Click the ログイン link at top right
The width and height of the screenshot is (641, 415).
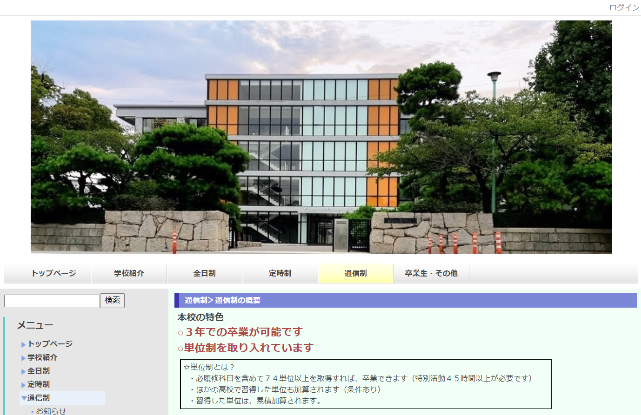click(624, 7)
